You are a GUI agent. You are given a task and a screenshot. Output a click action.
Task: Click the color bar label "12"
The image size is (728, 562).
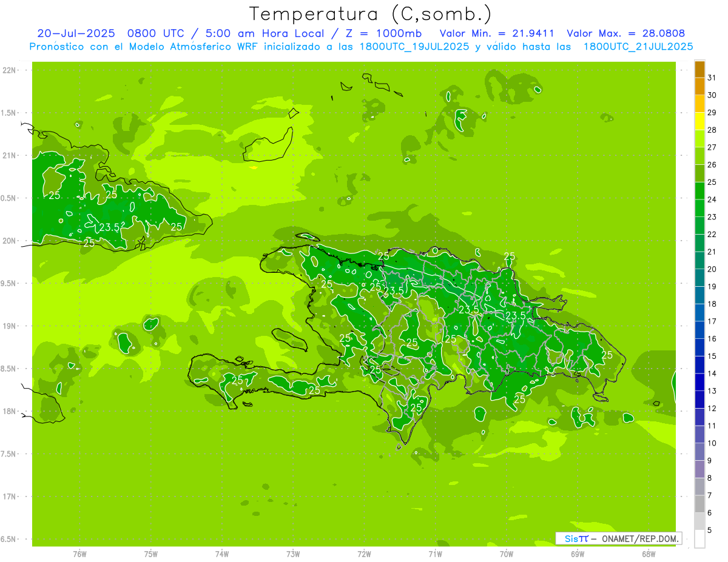click(x=712, y=408)
